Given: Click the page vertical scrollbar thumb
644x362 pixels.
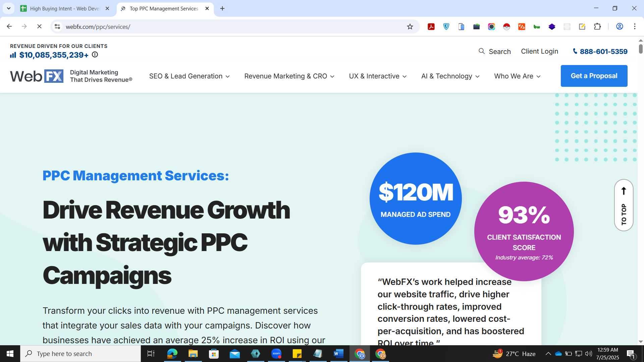Looking at the screenshot, I should click(x=641, y=49).
